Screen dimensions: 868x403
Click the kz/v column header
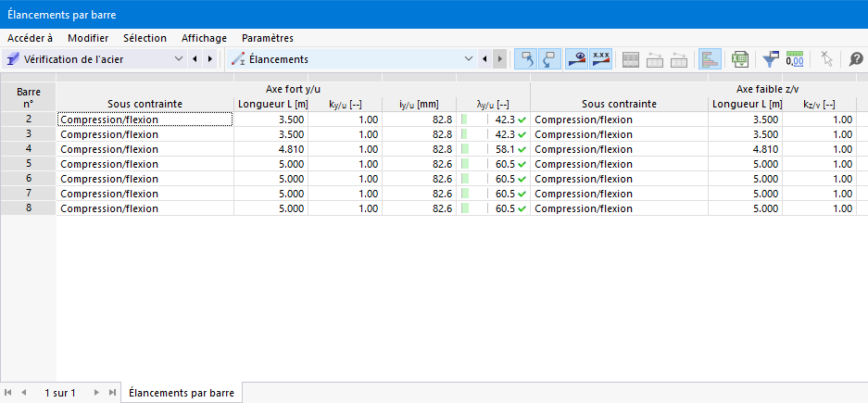coord(819,104)
